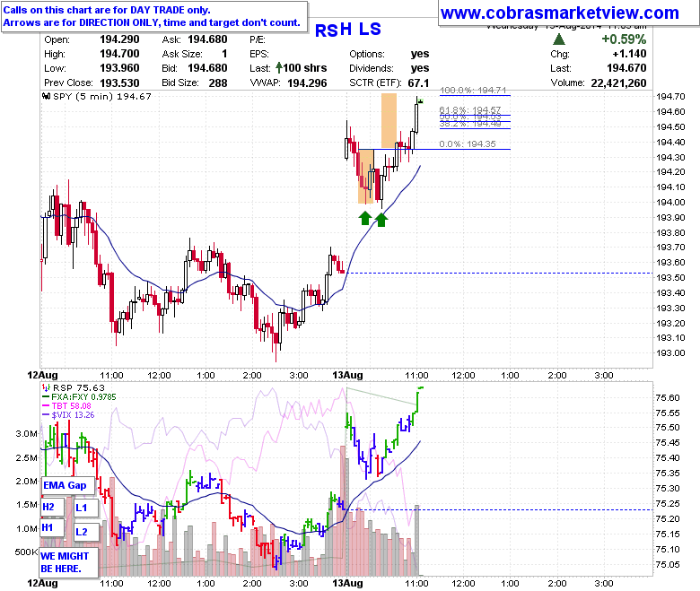Select the L2 label box
700x591 pixels.
point(86,532)
